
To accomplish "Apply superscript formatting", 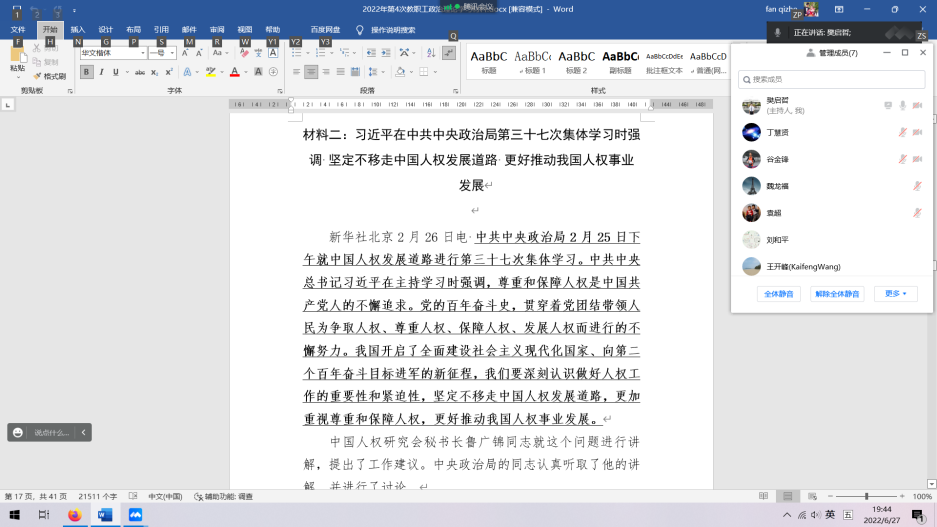I will tap(169, 72).
